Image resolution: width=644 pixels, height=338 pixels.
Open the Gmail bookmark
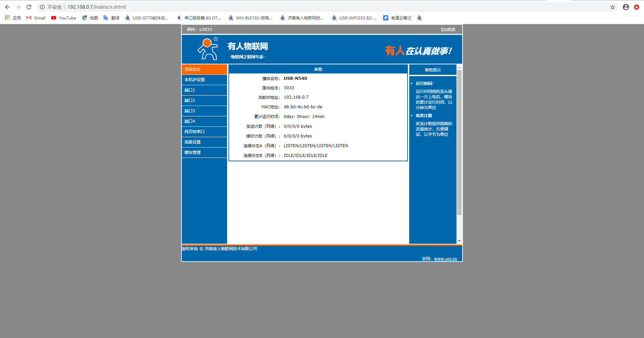(x=36, y=18)
